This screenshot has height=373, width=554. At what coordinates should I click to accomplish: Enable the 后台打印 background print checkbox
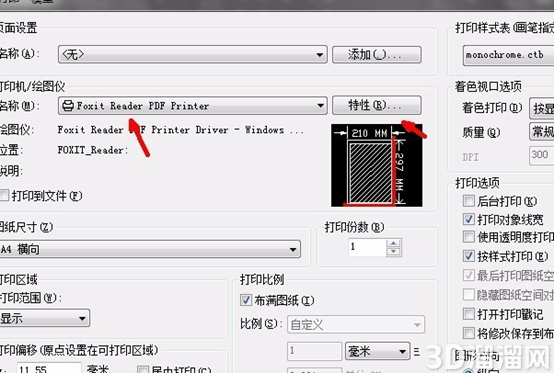tap(468, 201)
